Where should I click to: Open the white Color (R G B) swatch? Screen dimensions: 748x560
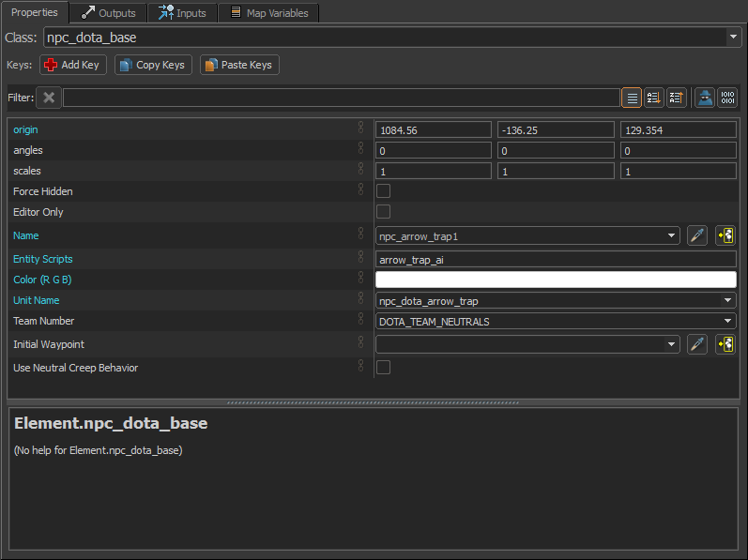click(x=556, y=280)
